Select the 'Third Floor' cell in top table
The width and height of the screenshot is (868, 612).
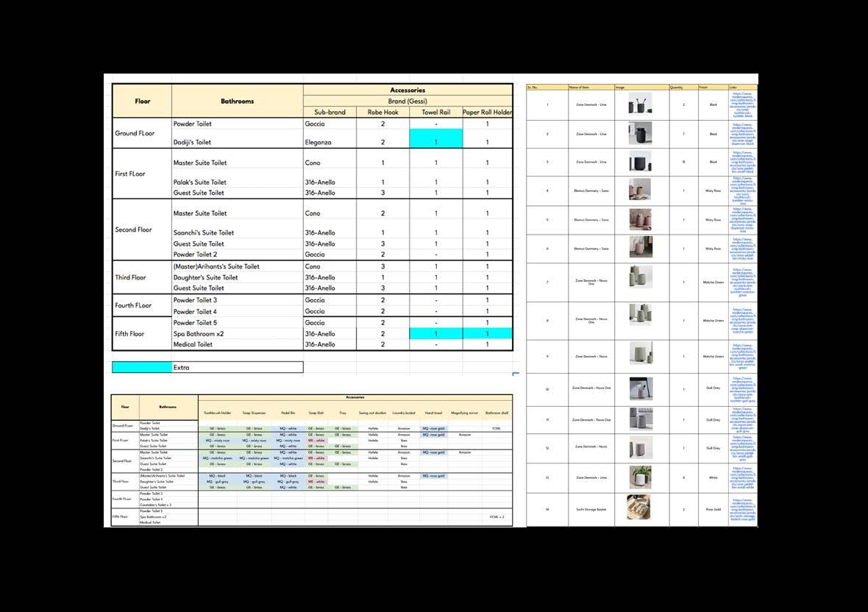[x=142, y=277]
